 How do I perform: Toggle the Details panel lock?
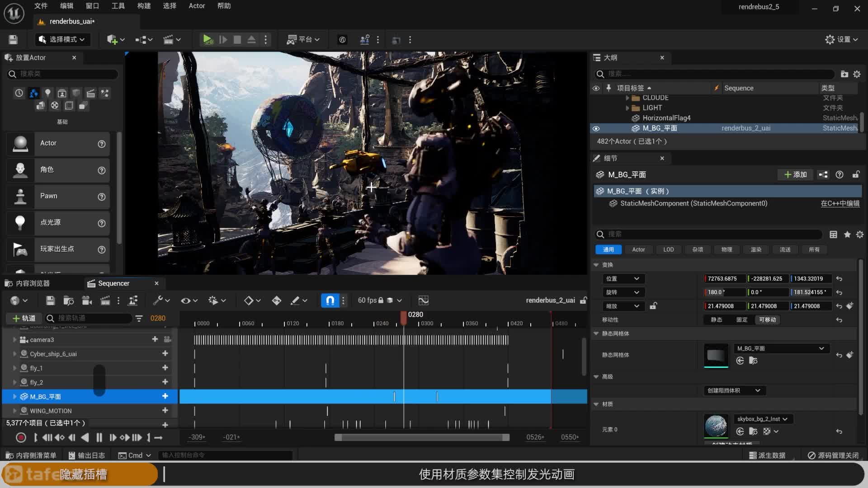click(x=856, y=174)
